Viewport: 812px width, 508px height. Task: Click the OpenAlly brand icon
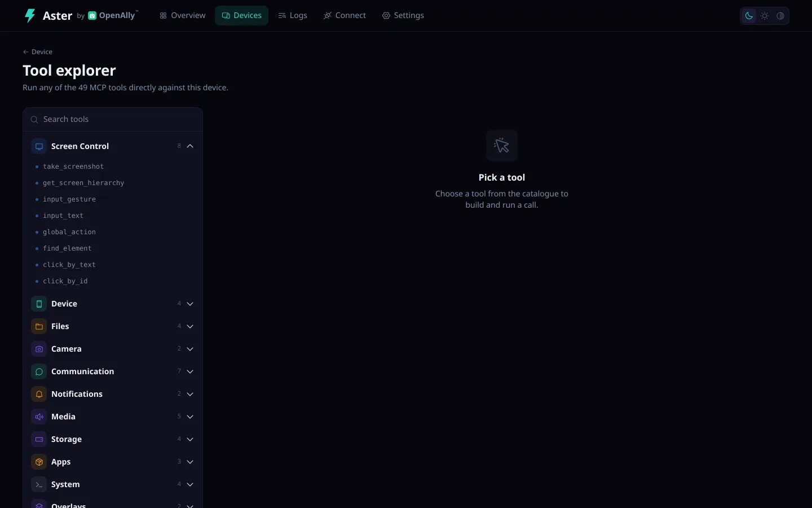click(x=92, y=16)
